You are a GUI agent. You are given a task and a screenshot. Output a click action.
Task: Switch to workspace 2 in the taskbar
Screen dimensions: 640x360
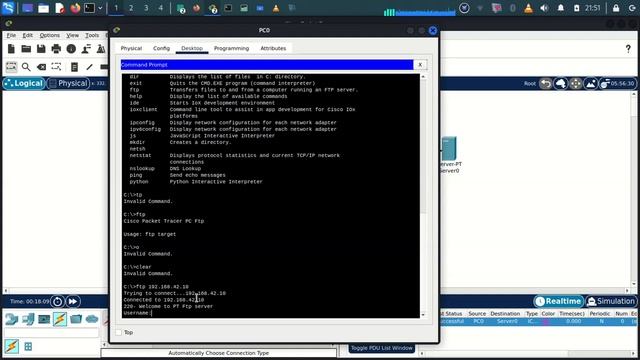tap(131, 8)
